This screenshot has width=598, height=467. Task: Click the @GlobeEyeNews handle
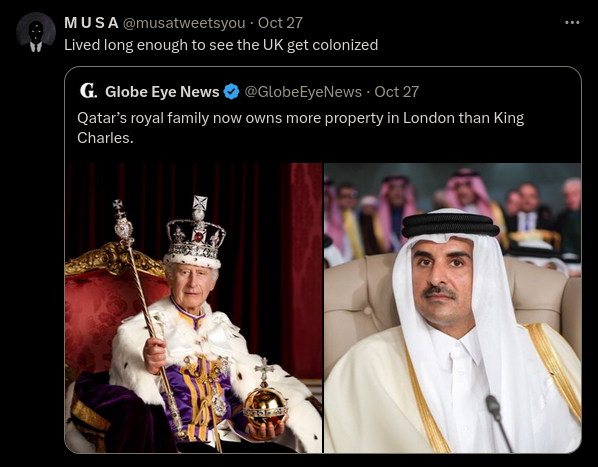303,92
